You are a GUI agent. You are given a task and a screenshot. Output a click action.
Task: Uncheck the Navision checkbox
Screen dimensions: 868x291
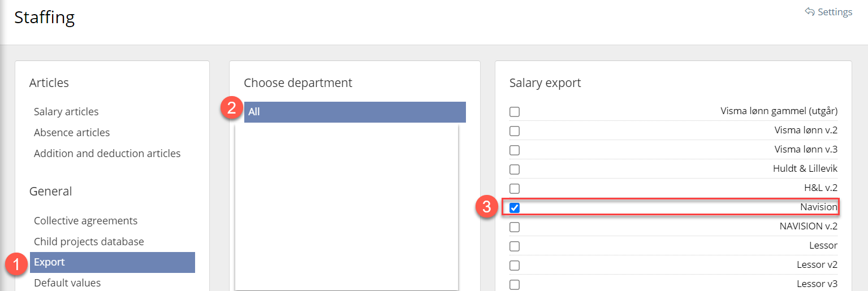[x=515, y=208]
